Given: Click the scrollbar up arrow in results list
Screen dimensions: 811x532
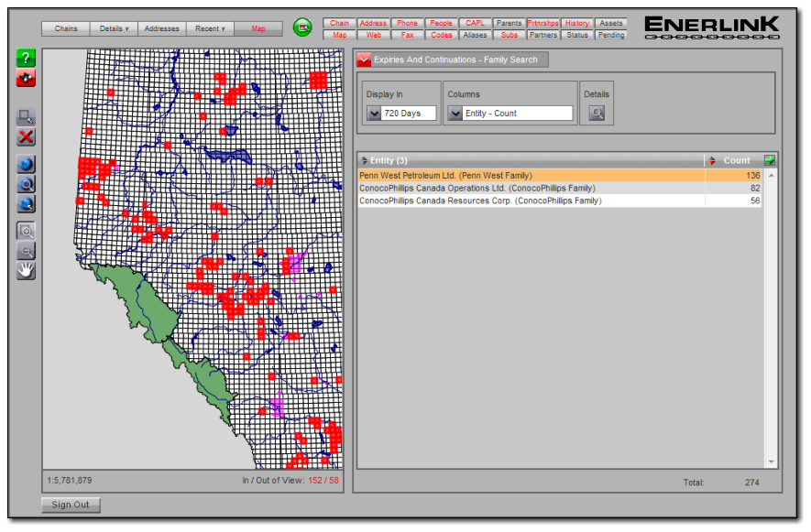Looking at the screenshot, I should (771, 176).
